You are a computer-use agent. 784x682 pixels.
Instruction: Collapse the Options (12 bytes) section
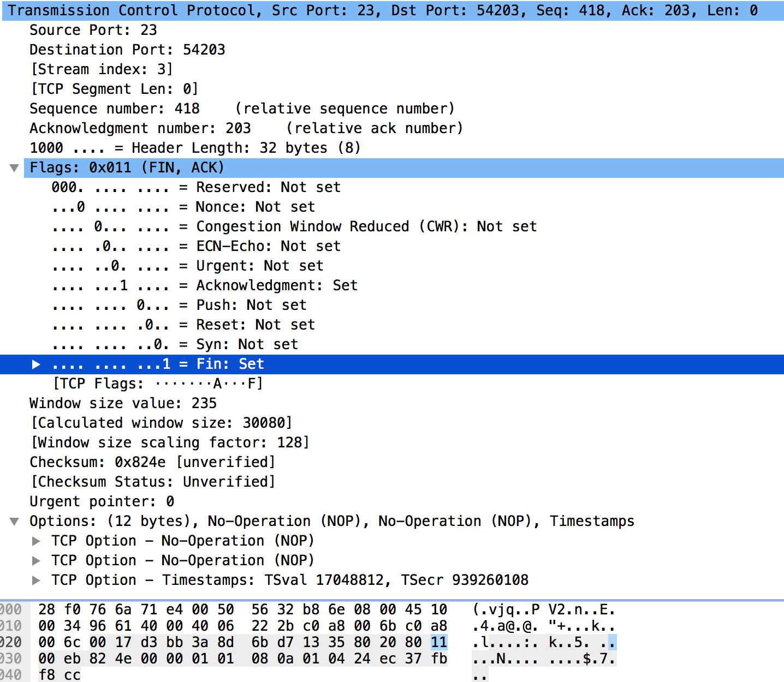click(x=14, y=521)
